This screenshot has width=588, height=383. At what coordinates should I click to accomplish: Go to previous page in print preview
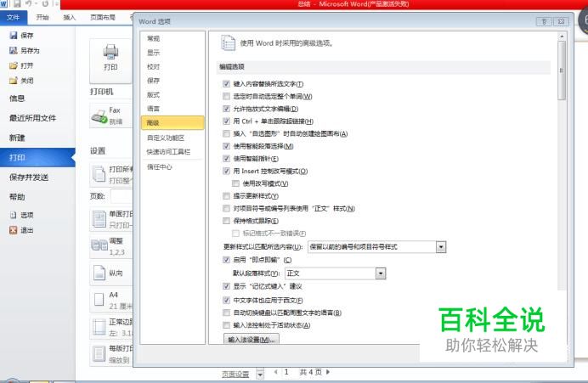click(x=276, y=372)
